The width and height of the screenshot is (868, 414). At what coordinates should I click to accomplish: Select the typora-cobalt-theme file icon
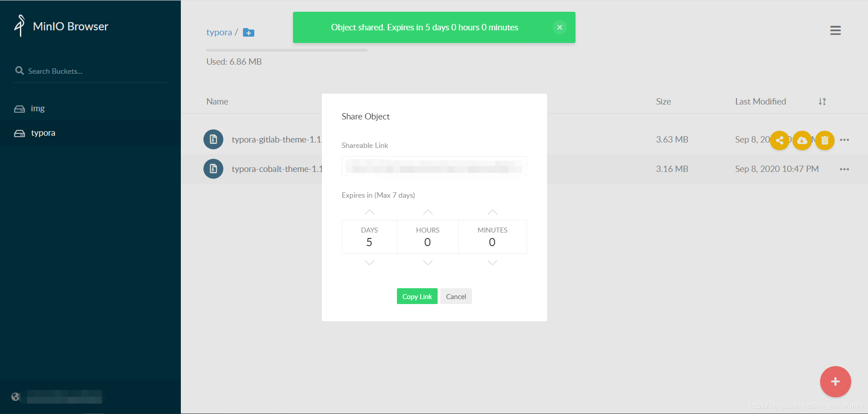click(x=213, y=169)
